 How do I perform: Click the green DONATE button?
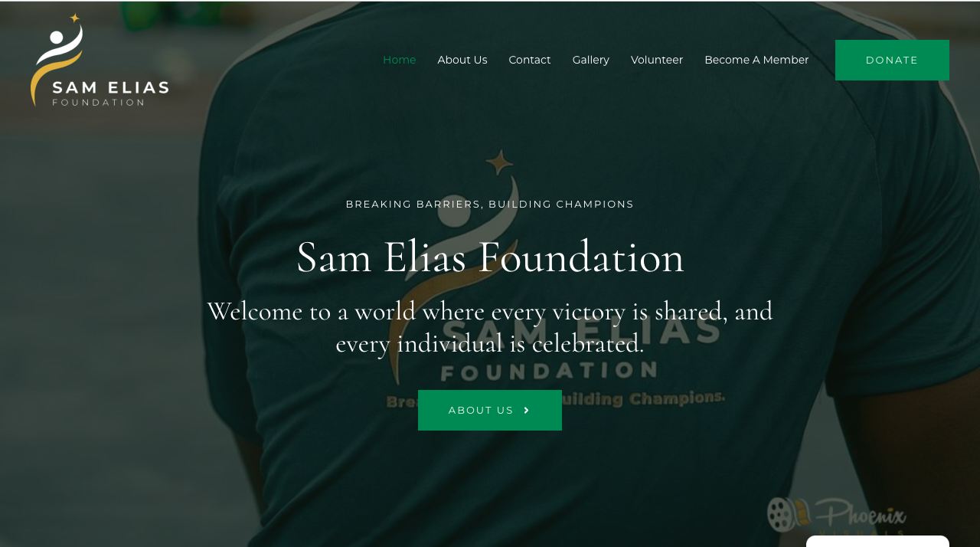(x=892, y=60)
